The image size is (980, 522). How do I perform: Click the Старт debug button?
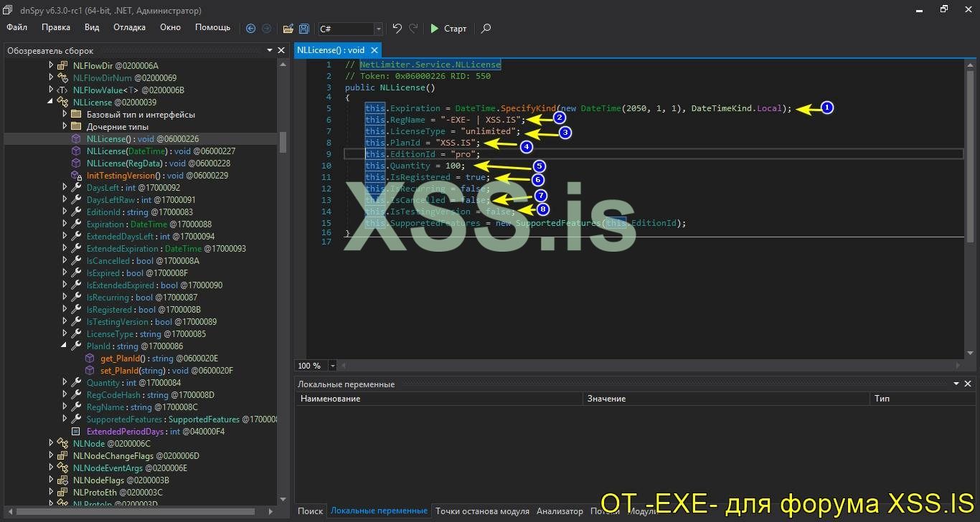click(448, 29)
